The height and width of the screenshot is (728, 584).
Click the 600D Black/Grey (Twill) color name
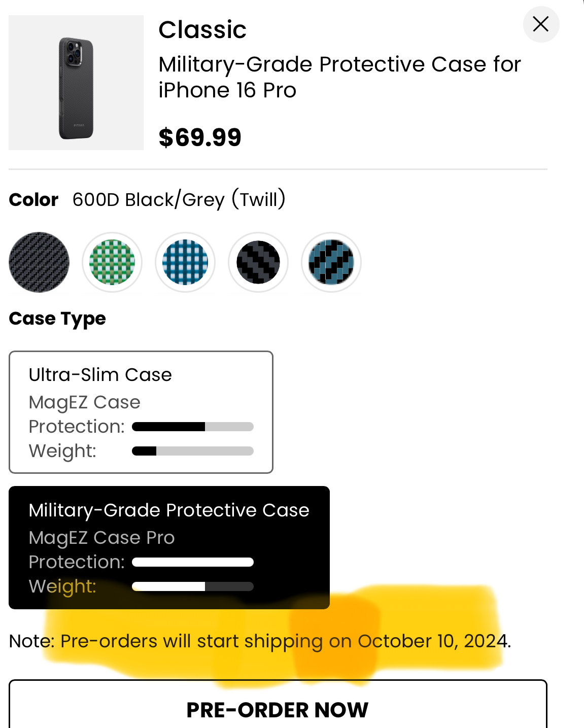[x=179, y=200]
